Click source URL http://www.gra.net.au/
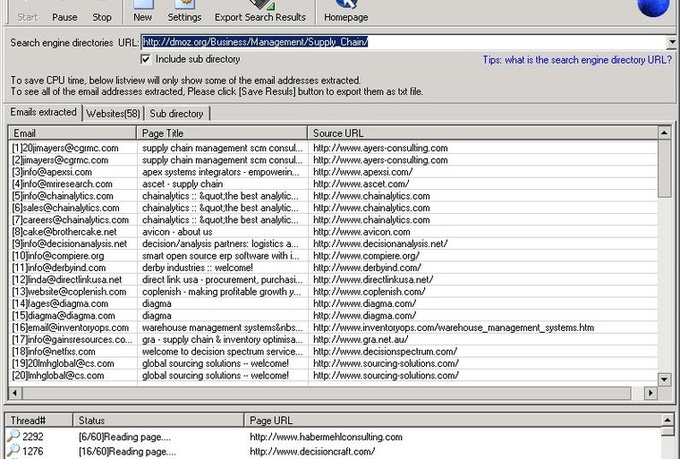The image size is (680, 459). point(360,340)
